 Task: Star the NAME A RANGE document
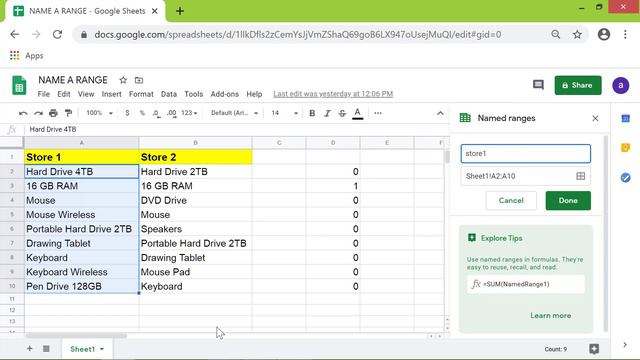(x=123, y=80)
